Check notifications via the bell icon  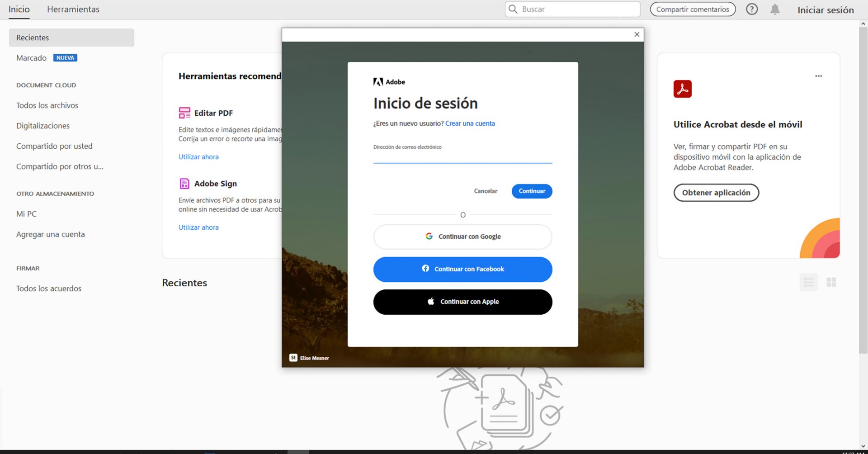775,9
